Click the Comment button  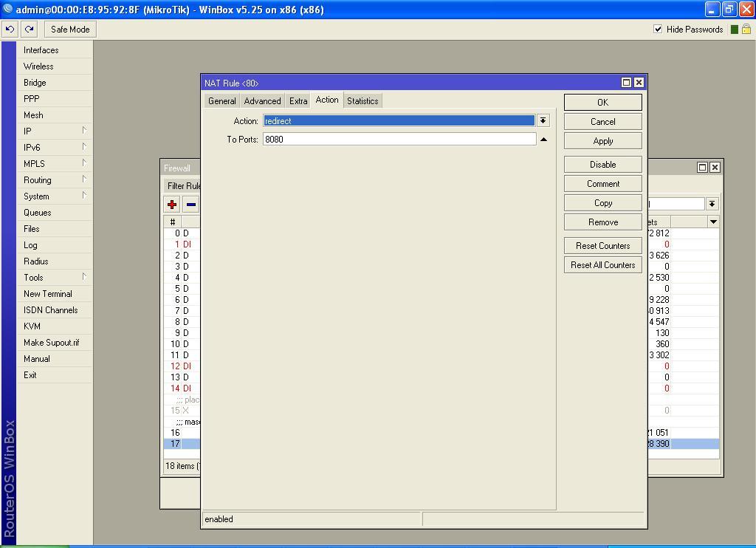tap(602, 184)
